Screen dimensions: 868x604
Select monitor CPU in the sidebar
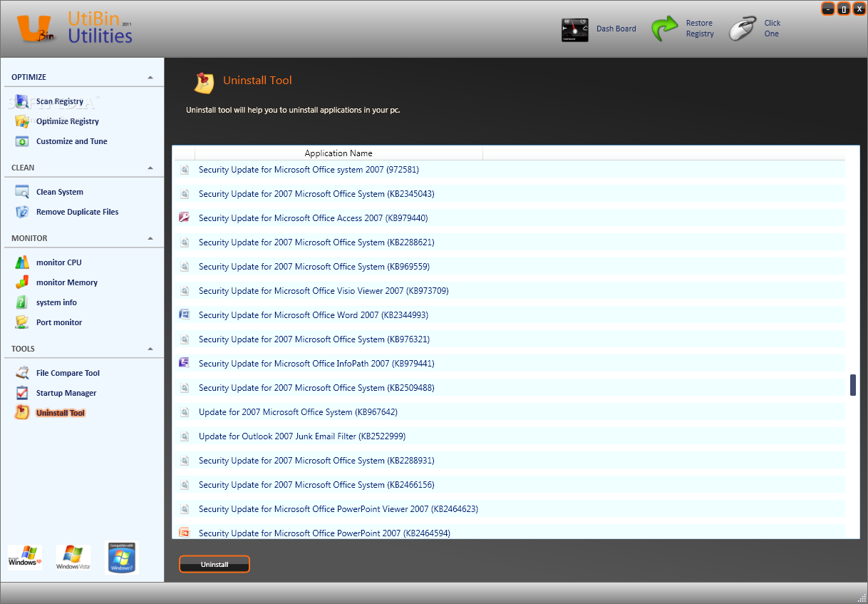pos(59,262)
